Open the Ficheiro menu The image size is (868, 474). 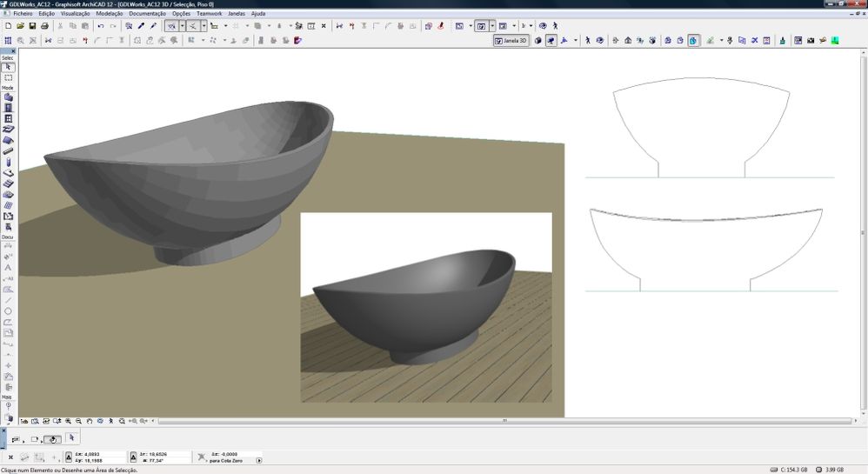tap(23, 14)
